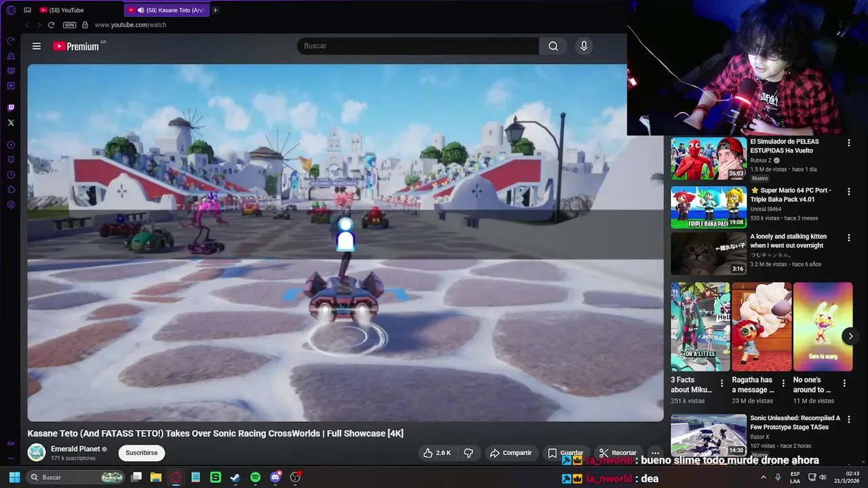This screenshot has height=488, width=868.
Task: Open thumbnail of Simulador de PELEAS ESTUPIDAS
Action: click(709, 159)
